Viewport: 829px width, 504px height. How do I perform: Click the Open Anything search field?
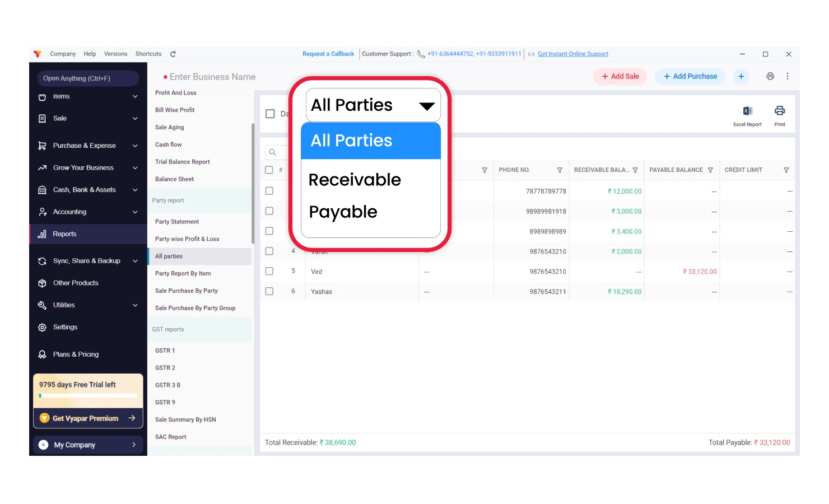[88, 78]
